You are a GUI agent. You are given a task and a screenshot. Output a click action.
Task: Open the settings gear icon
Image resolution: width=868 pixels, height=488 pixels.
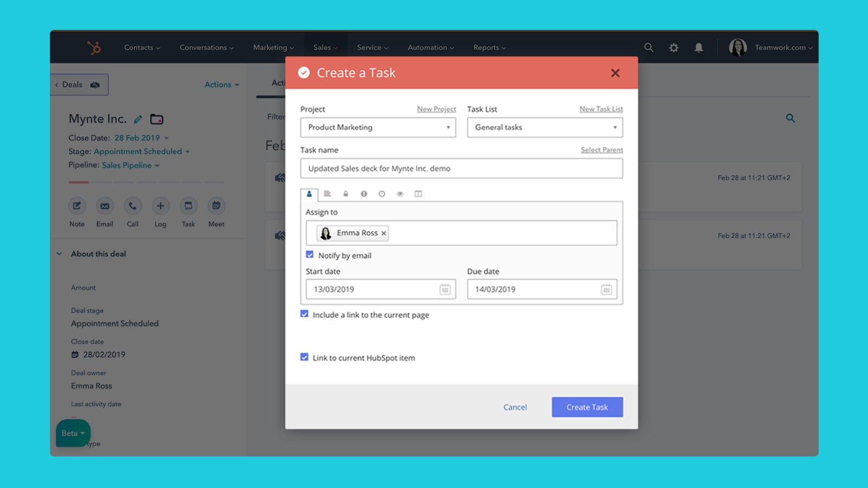(673, 48)
